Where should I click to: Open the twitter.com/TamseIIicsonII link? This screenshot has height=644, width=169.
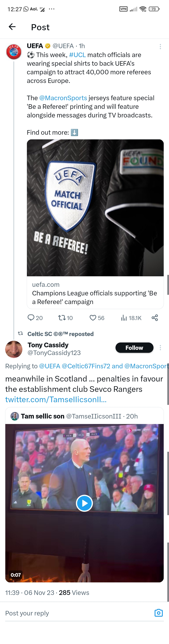point(56,400)
